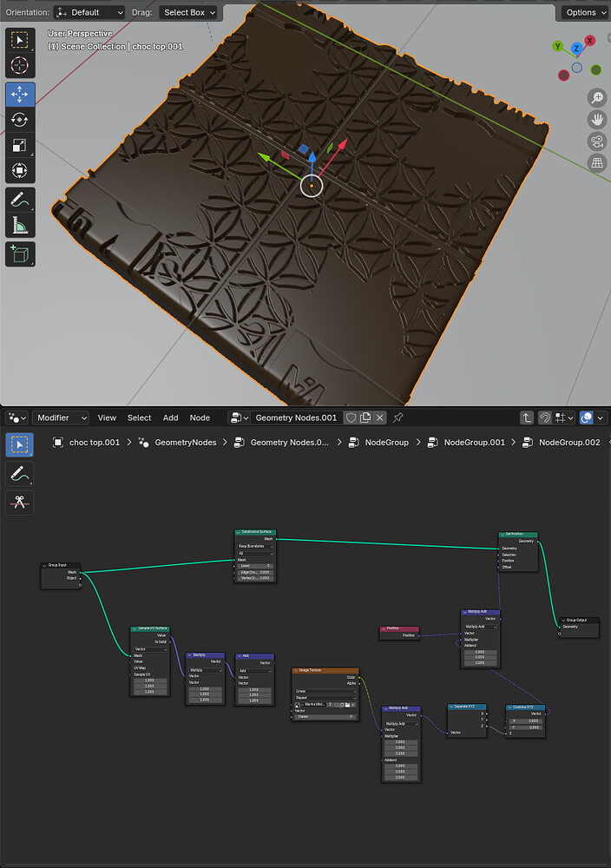The height and width of the screenshot is (868, 611).
Task: Browse node groups icon dropdown
Action: 239,418
